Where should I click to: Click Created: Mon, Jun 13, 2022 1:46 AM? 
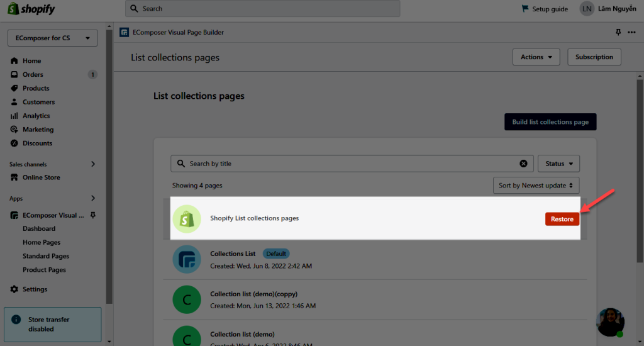263,306
